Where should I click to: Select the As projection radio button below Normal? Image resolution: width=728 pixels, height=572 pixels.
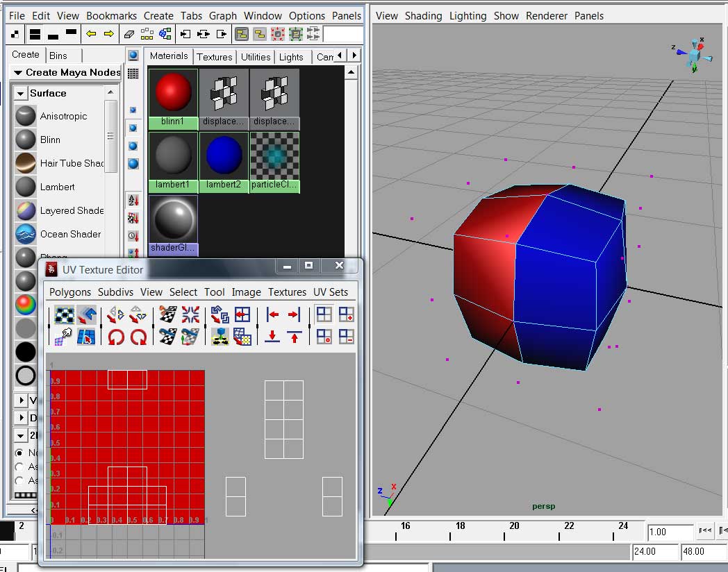(x=19, y=466)
